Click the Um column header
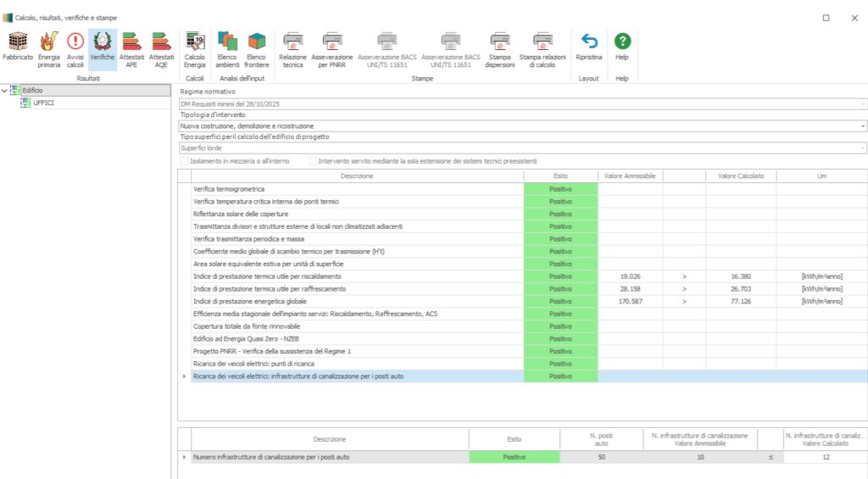Screen dimensions: 868x479 tap(821, 176)
